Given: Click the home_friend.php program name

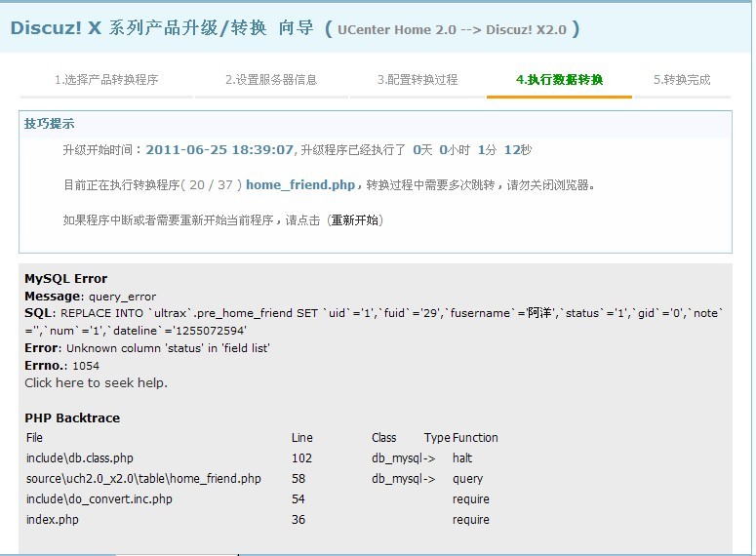Looking at the screenshot, I should coord(300,184).
